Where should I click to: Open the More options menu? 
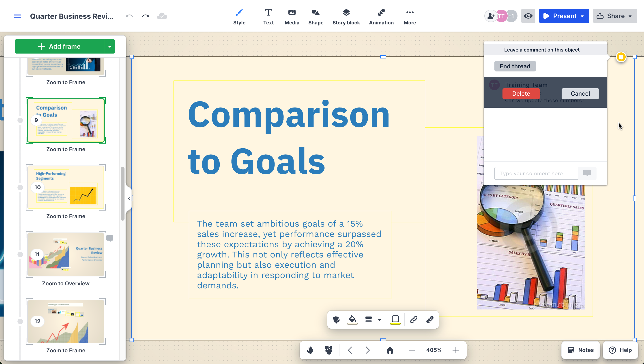410,17
